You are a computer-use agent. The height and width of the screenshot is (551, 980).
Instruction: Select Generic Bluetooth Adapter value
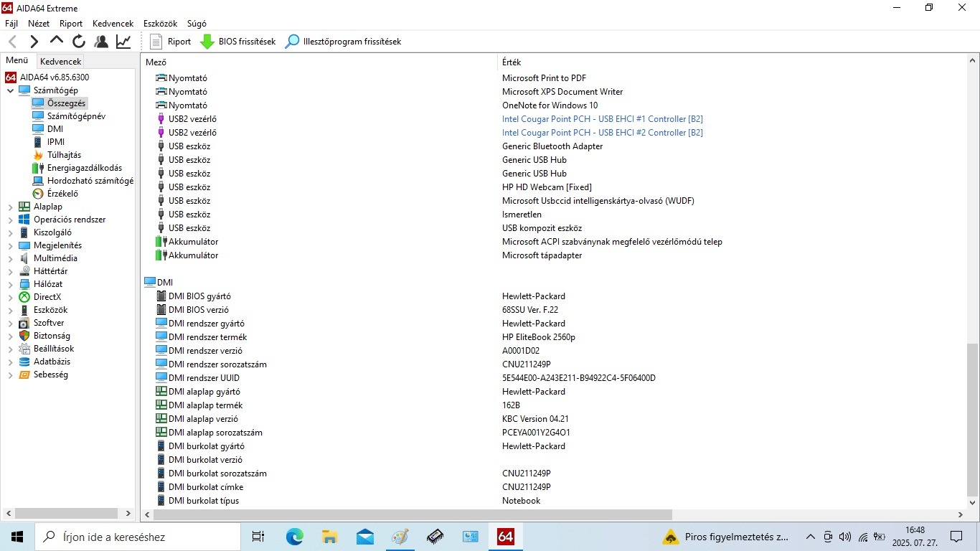click(x=552, y=146)
